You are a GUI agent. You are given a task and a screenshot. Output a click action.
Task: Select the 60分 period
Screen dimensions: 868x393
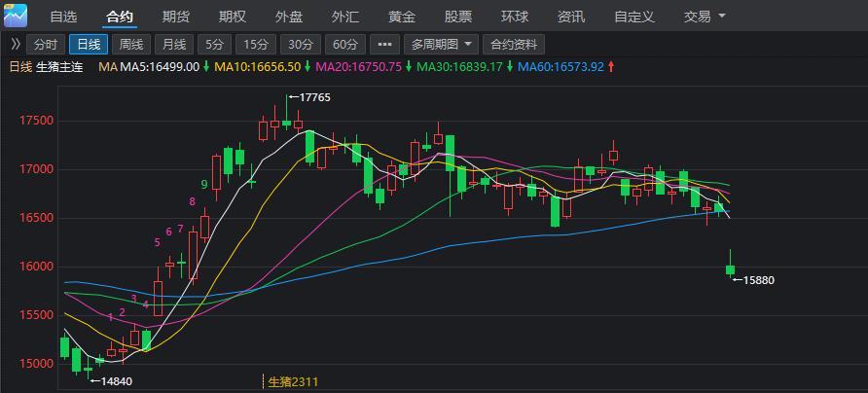[x=345, y=45]
